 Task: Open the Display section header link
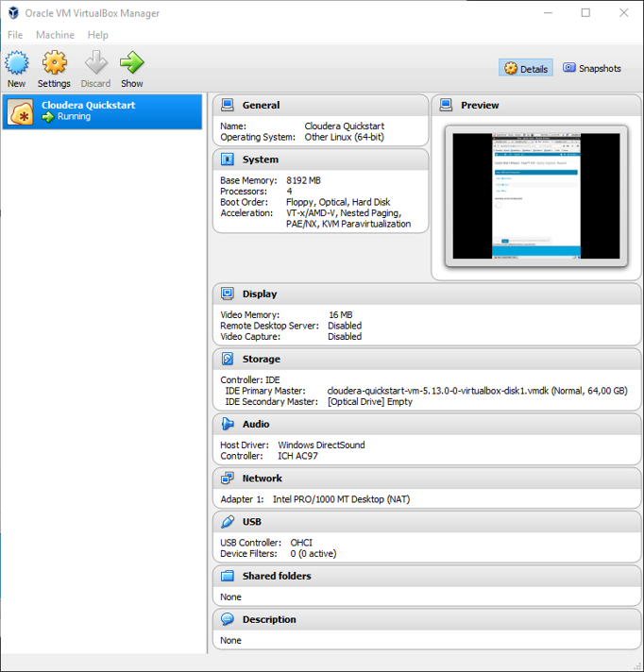click(260, 294)
